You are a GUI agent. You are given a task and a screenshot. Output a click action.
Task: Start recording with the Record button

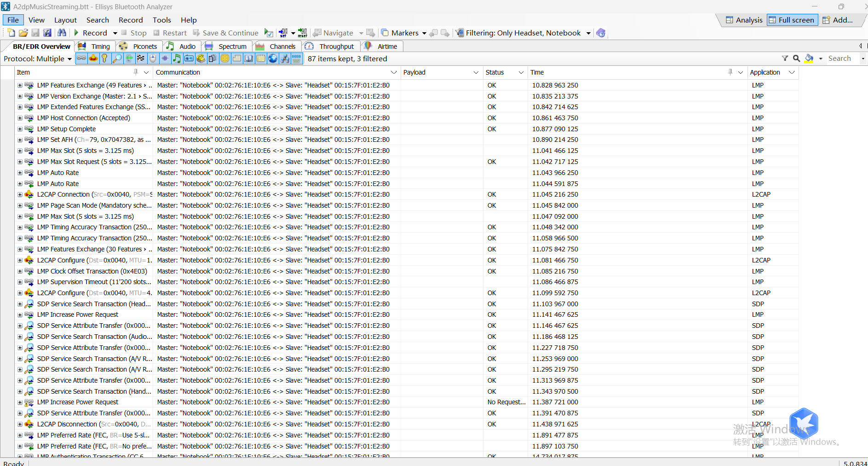coord(91,33)
